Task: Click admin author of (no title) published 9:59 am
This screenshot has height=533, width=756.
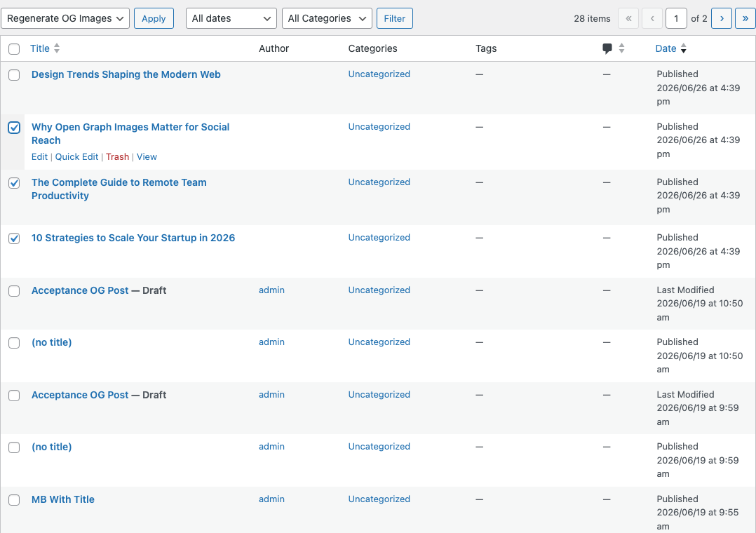Action: (x=271, y=447)
